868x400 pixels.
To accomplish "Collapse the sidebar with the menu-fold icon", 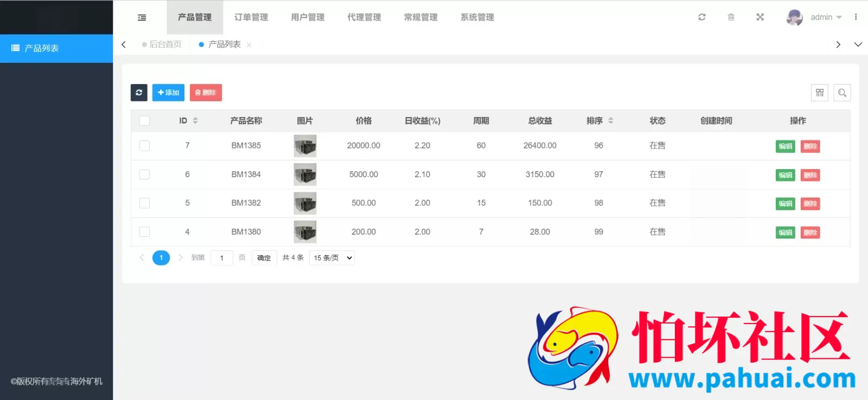I will point(142,17).
